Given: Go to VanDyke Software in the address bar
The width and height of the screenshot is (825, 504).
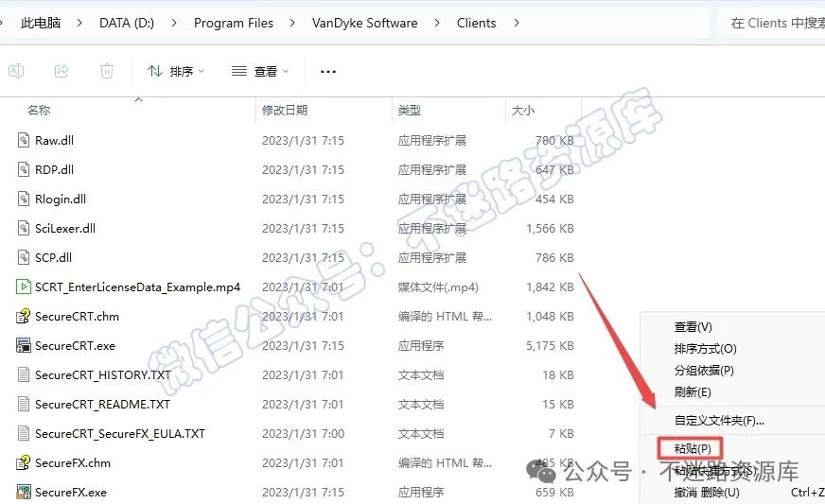Looking at the screenshot, I should coord(364,23).
